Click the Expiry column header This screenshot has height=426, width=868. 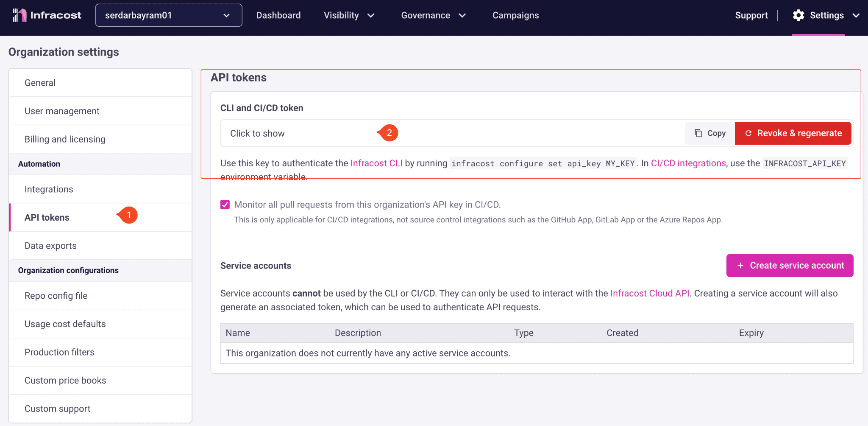pyautogui.click(x=751, y=333)
